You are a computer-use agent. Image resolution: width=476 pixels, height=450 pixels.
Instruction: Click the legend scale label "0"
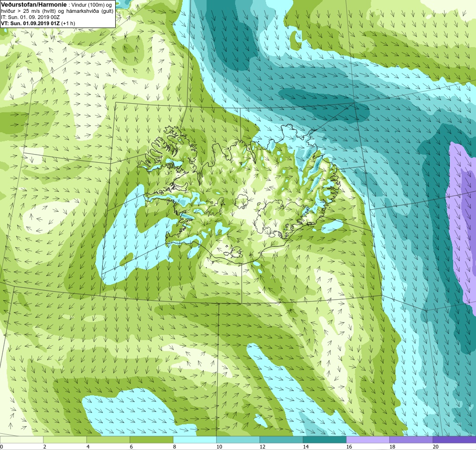click(1, 447)
